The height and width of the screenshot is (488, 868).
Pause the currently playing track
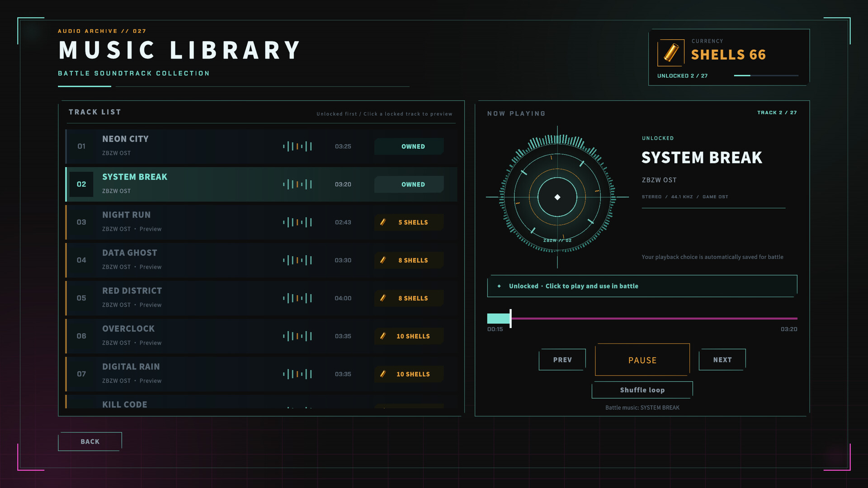[x=642, y=360]
